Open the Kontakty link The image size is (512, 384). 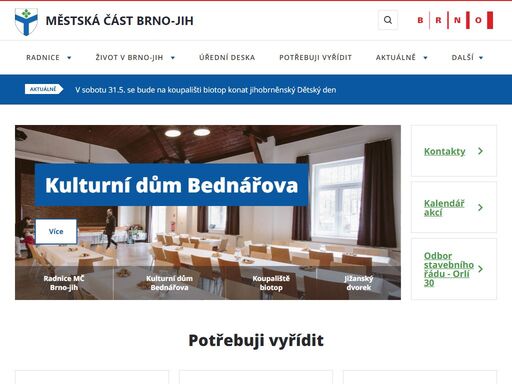click(x=444, y=151)
